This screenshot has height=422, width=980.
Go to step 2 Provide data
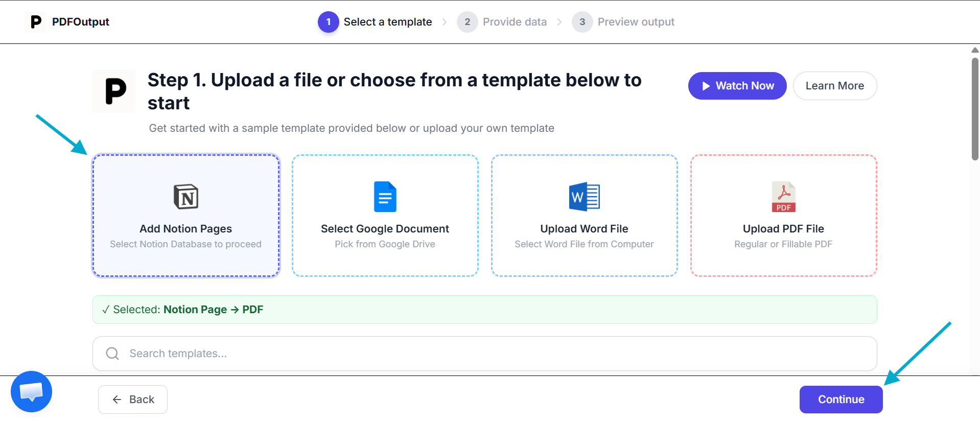click(x=502, y=22)
